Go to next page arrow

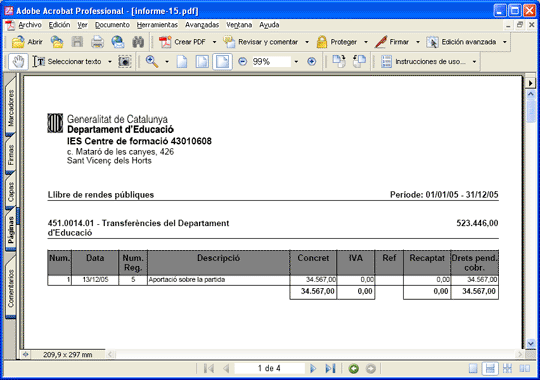click(313, 369)
